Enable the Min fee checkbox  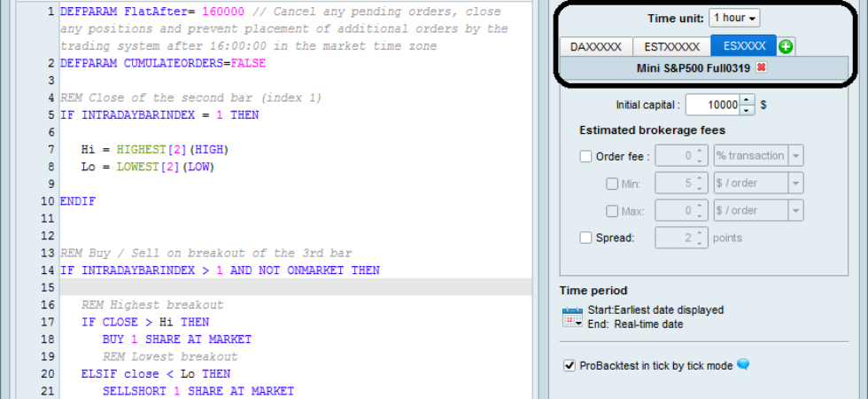tap(612, 184)
